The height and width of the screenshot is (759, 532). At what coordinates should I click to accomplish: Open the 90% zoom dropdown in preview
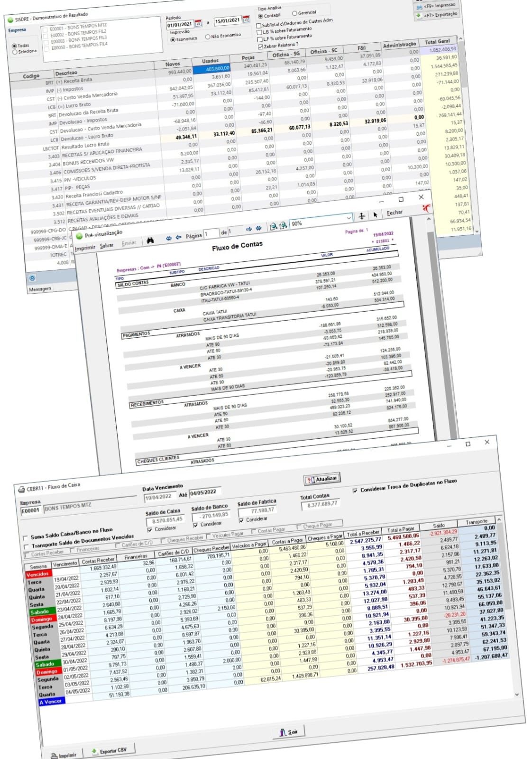coord(349,218)
